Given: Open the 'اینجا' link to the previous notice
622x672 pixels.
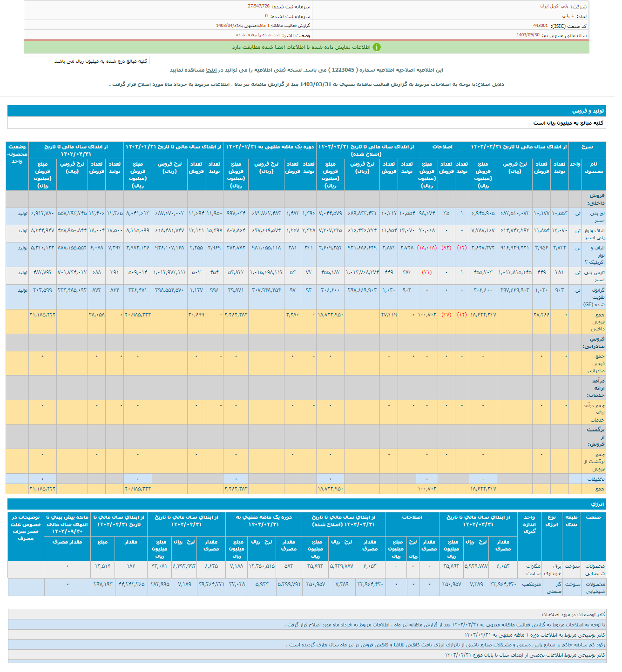Looking at the screenshot, I should [x=211, y=70].
